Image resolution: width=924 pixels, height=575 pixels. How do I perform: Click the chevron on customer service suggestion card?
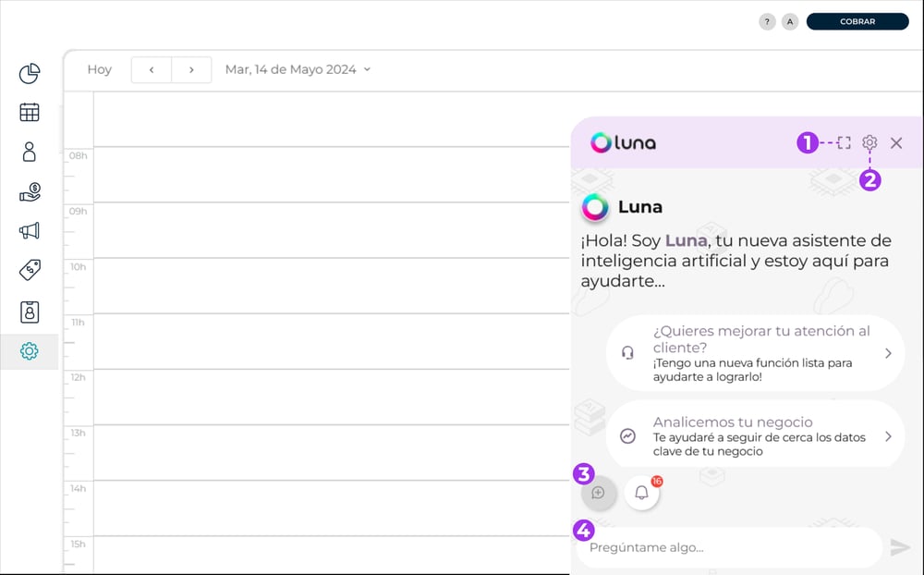click(x=888, y=352)
